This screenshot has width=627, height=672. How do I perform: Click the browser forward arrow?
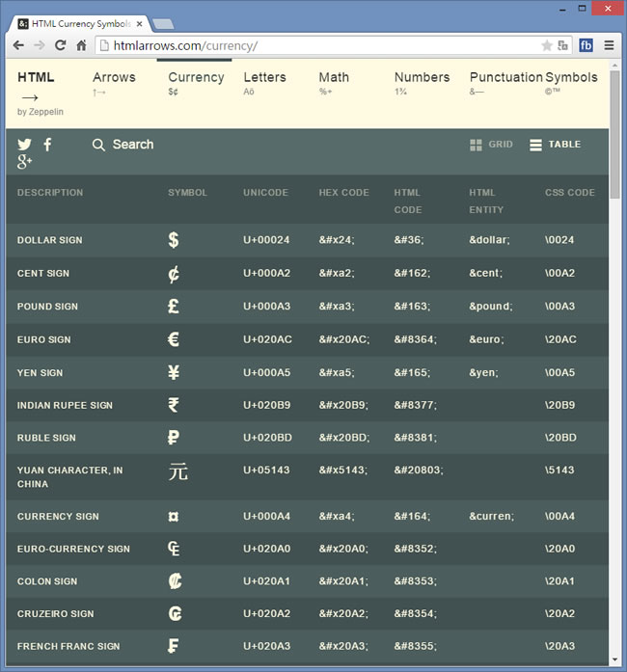(39, 45)
